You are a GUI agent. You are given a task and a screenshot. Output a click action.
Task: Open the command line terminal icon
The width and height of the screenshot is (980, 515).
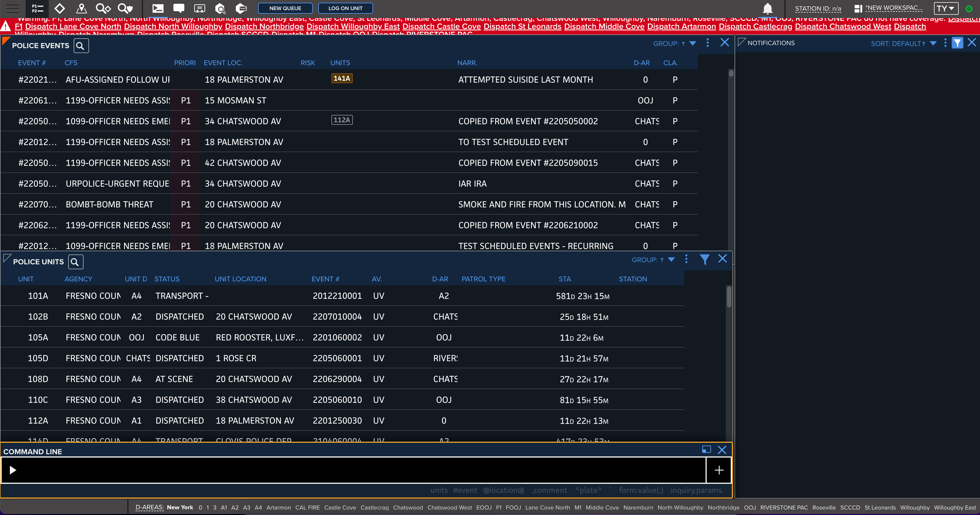[157, 8]
